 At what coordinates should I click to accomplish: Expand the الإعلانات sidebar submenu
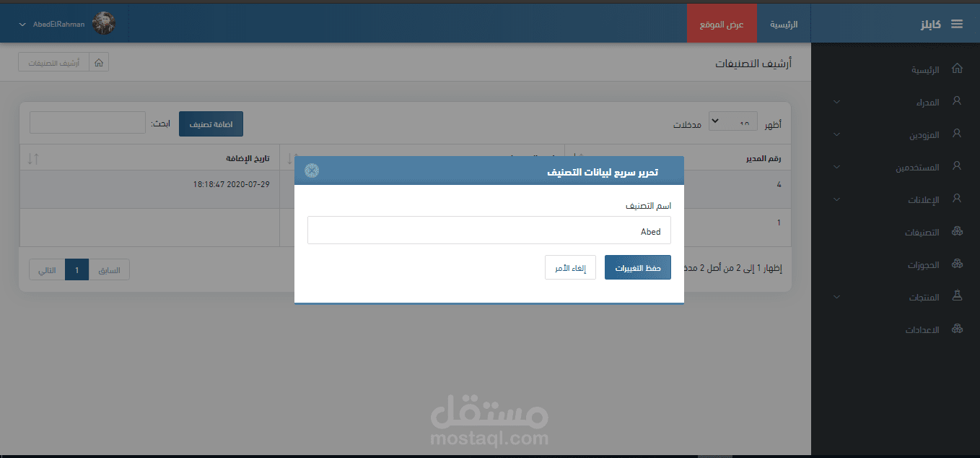pyautogui.click(x=836, y=199)
